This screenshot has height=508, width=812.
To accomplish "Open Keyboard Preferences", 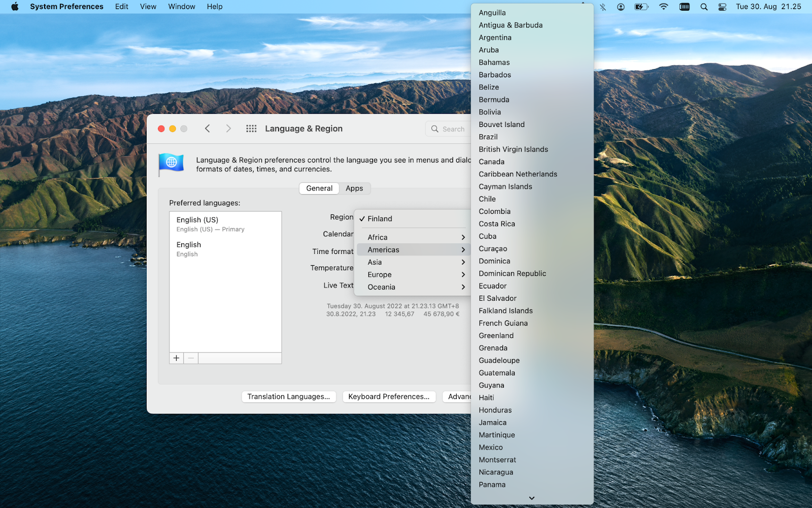I will [389, 396].
